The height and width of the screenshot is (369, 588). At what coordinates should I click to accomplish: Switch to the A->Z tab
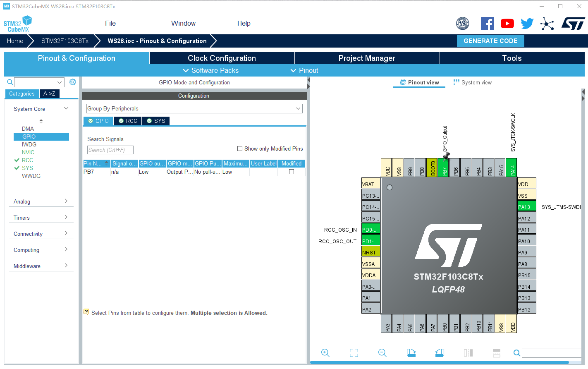[x=49, y=93]
